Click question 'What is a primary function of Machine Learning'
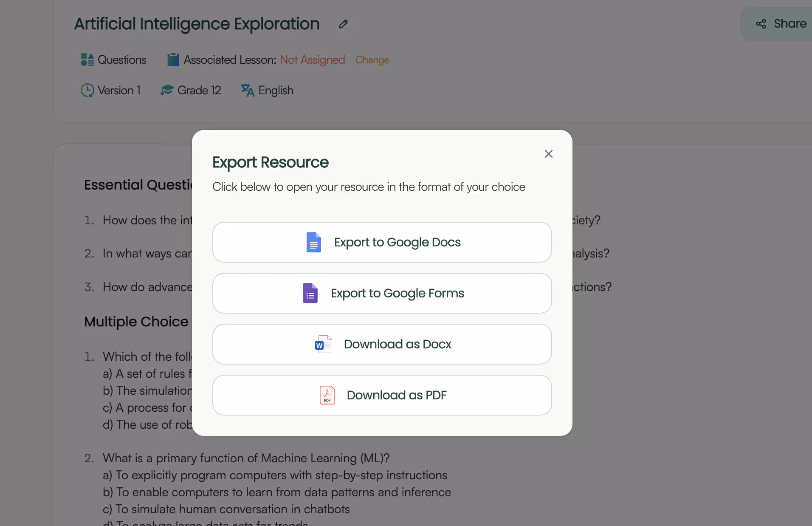The width and height of the screenshot is (812, 526). pos(246,458)
